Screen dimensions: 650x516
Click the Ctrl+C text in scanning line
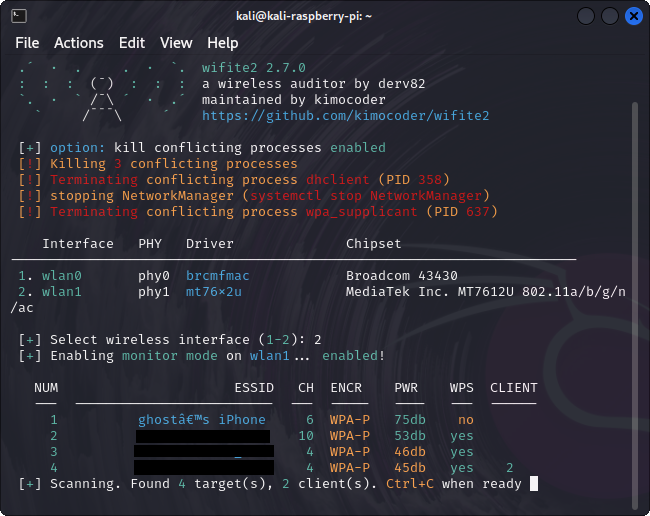(x=410, y=484)
